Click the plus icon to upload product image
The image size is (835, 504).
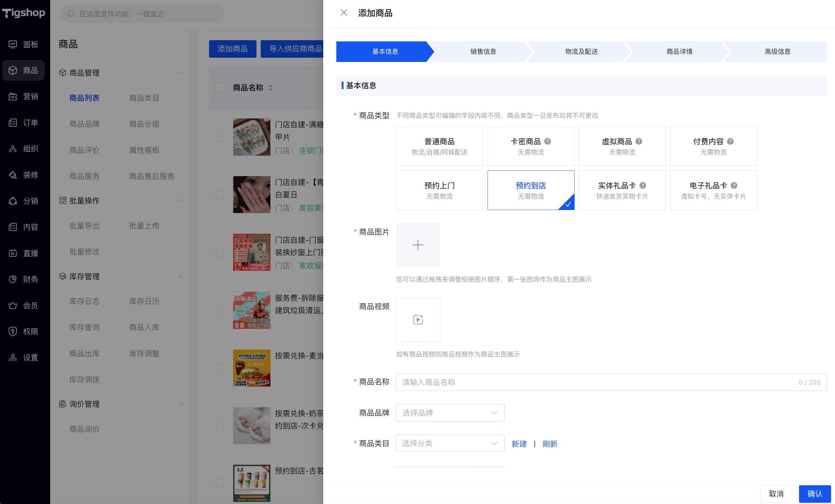(417, 244)
